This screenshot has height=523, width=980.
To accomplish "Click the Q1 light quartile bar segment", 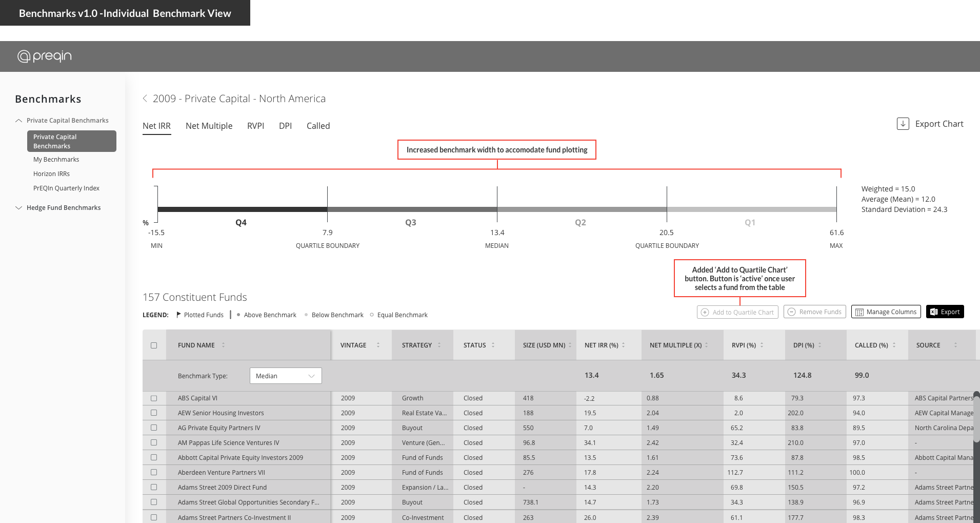I will pos(752,209).
